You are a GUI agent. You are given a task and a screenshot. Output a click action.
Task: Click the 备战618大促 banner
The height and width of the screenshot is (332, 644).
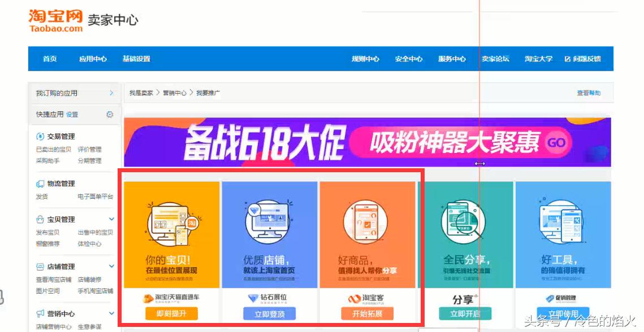[367, 142]
